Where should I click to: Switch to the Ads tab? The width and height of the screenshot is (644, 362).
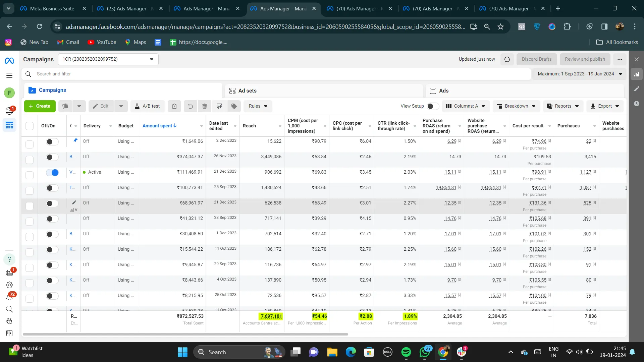tap(443, 91)
